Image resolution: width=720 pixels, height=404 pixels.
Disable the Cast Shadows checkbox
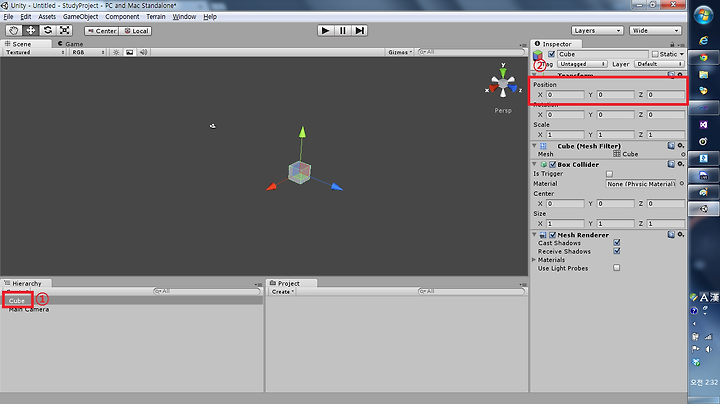pos(617,242)
